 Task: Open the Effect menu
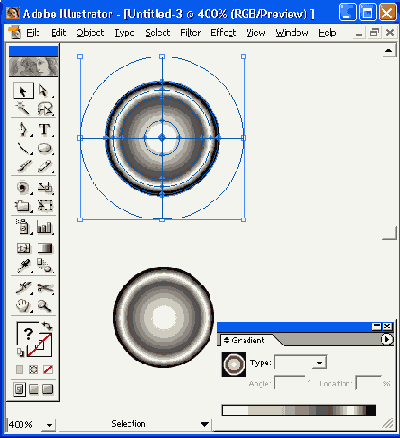tap(223, 33)
